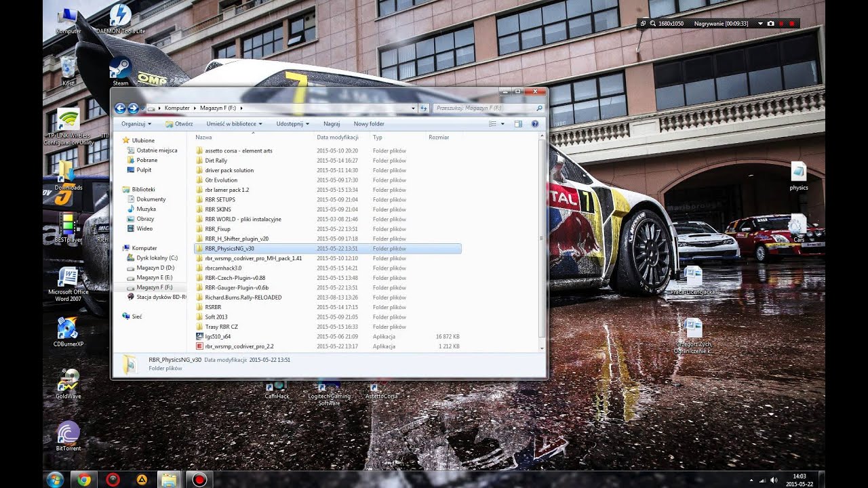
Task: Open the physics file on desktop
Action: tap(799, 176)
